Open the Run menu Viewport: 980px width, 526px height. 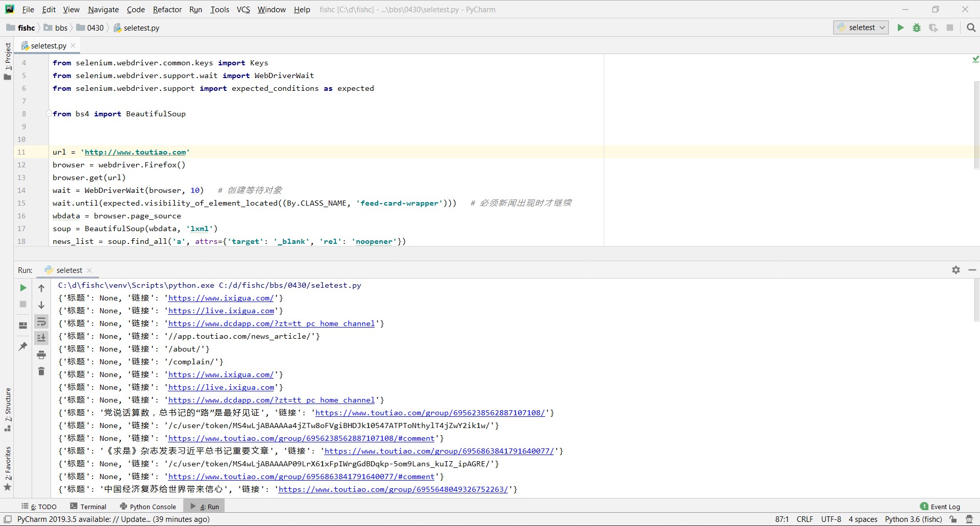(x=195, y=9)
